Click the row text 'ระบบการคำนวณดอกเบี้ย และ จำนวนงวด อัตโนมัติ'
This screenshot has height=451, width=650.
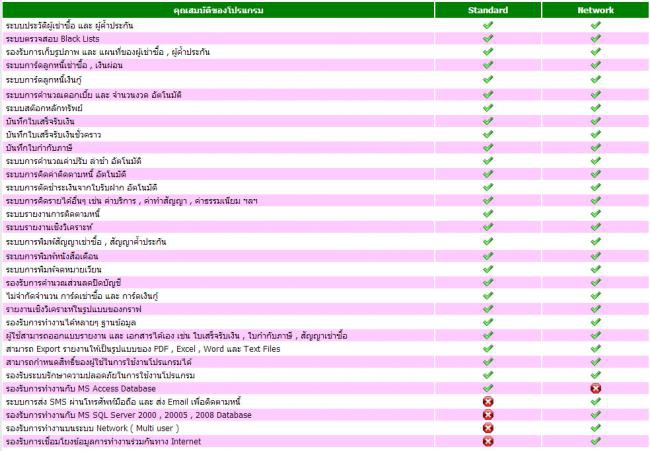[94, 95]
